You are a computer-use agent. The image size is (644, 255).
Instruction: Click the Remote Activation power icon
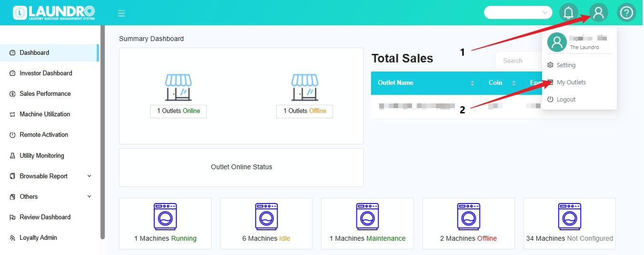12,135
